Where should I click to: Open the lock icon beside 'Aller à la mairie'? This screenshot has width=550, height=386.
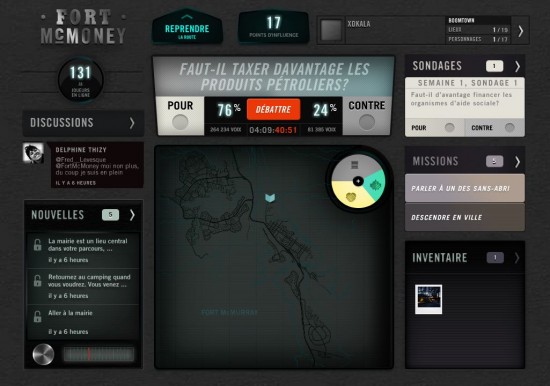click(x=37, y=317)
